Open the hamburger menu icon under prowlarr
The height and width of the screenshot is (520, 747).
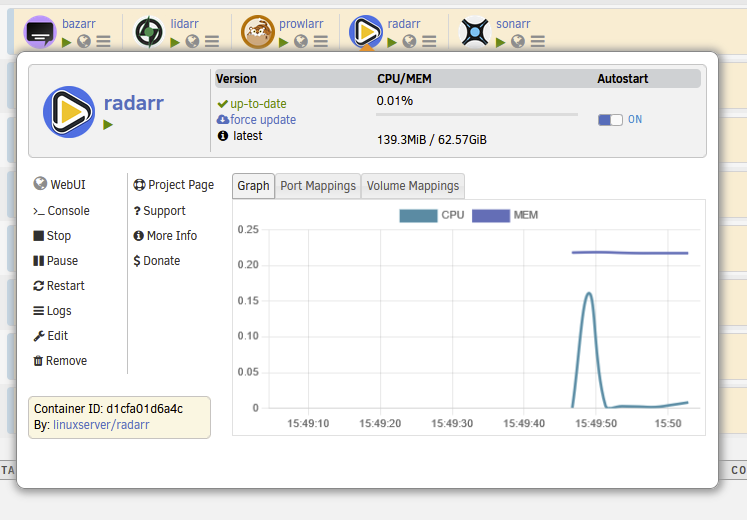(321, 42)
